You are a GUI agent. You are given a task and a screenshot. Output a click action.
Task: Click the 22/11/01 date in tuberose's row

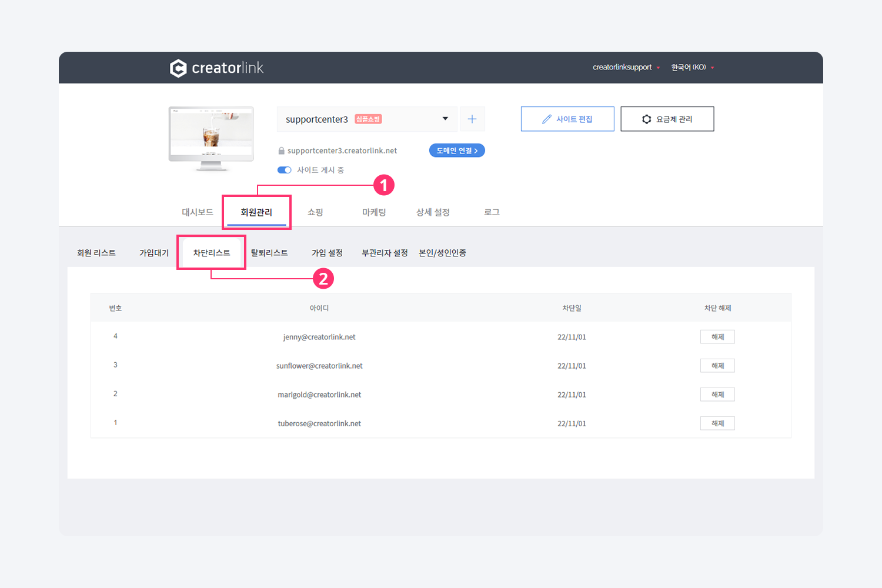coord(572,423)
